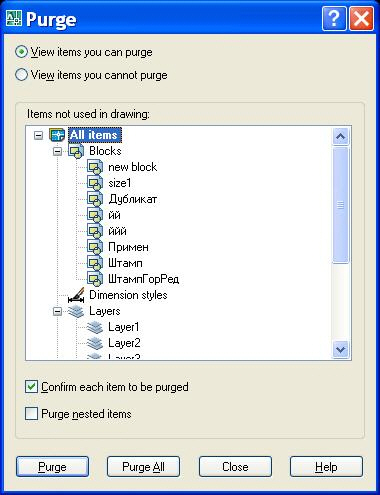Collapse the Layers tree branch

tap(58, 311)
